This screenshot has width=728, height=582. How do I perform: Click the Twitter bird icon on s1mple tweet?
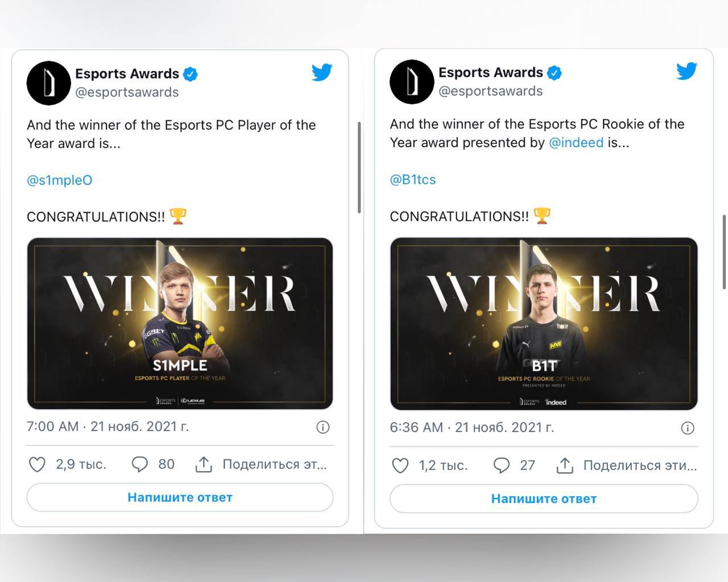(322, 72)
